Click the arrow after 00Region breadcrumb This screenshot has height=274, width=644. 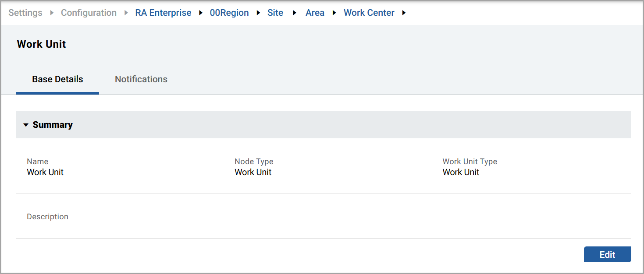tap(258, 13)
